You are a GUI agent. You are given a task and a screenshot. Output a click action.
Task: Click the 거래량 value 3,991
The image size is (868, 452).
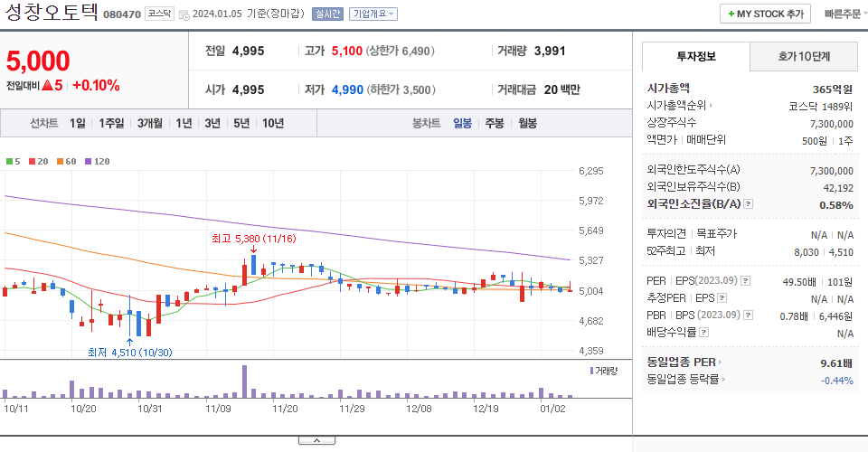550,51
